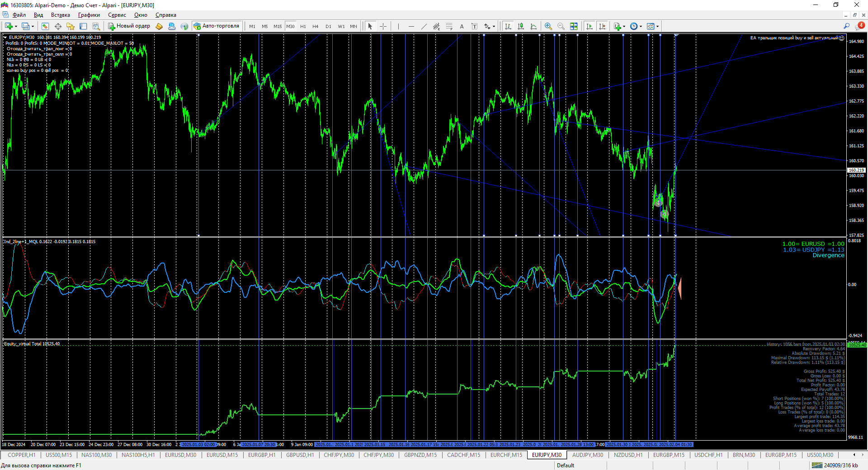The height and width of the screenshot is (470, 868).
Task: Open the Файл menu
Action: [19, 15]
